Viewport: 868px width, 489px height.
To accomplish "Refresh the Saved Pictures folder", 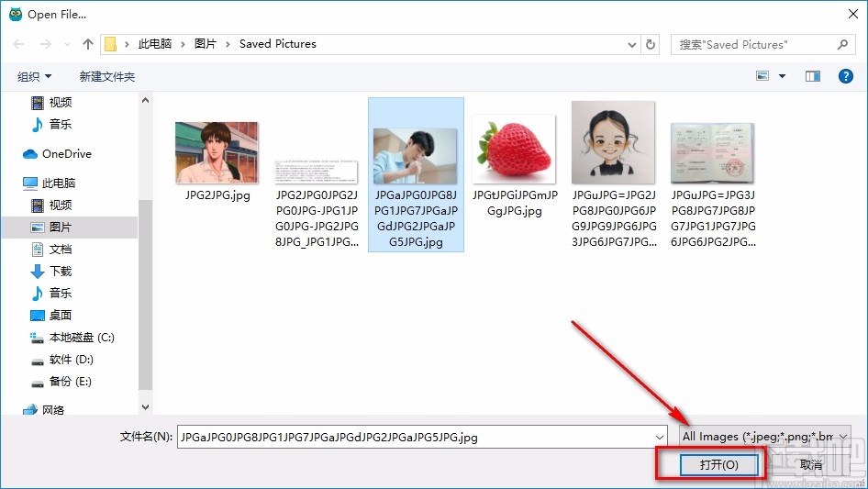I will pyautogui.click(x=651, y=44).
